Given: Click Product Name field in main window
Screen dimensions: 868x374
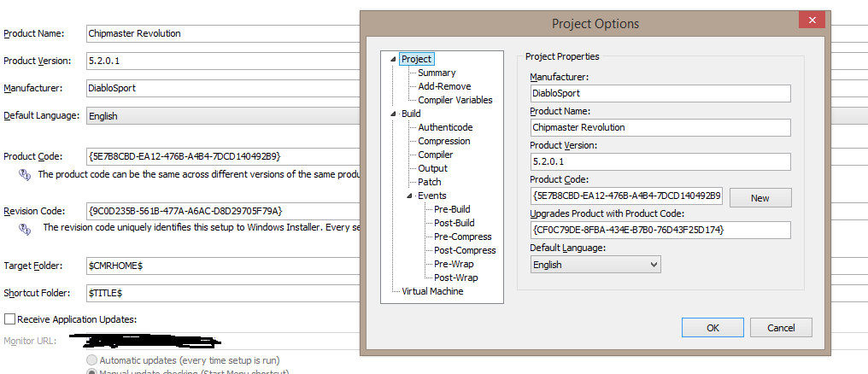Looking at the screenshot, I should click(223, 33).
